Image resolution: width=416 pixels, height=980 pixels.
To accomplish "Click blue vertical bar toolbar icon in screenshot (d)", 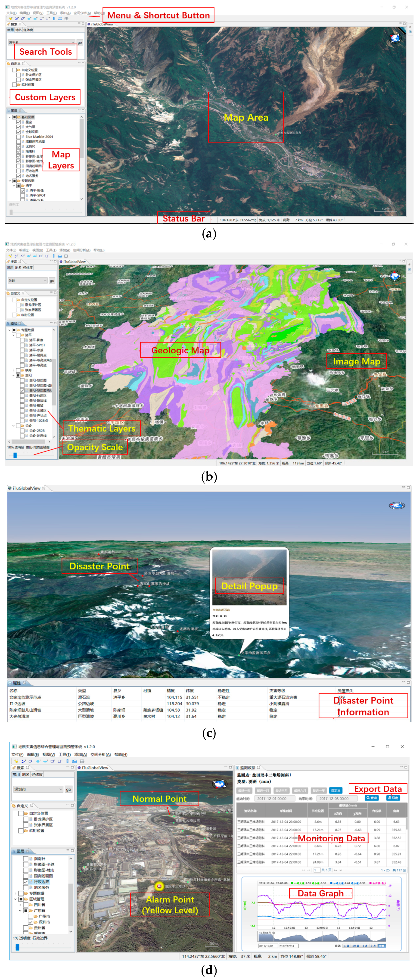I will click(x=67, y=761).
